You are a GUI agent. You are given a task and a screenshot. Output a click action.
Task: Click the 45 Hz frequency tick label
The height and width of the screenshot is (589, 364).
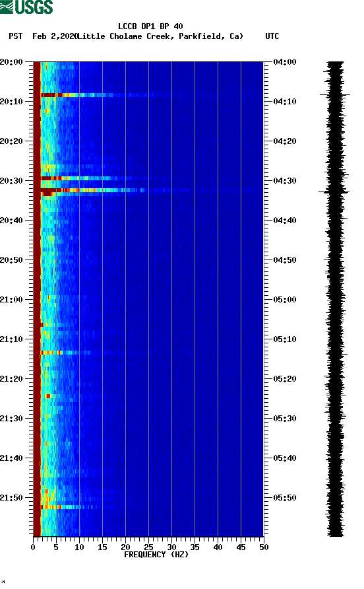241,547
